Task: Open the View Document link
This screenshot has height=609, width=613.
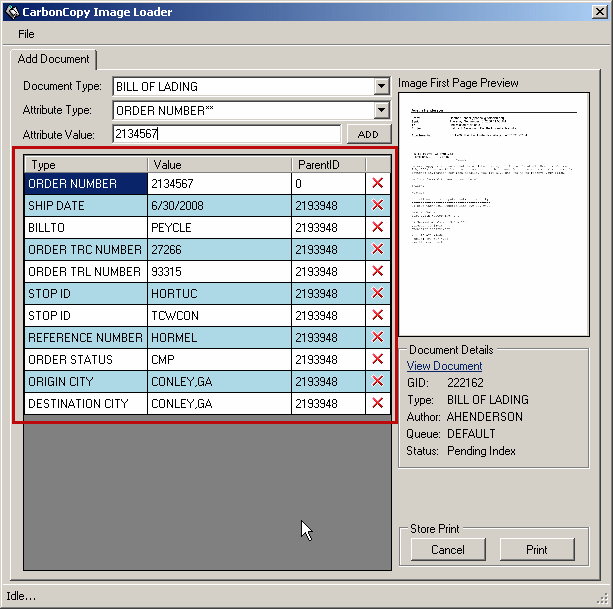Action: click(444, 366)
